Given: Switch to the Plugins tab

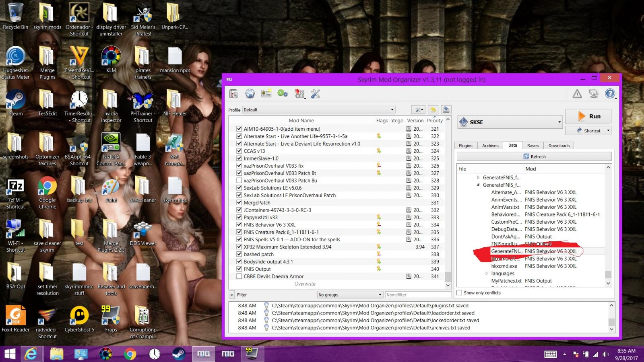Looking at the screenshot, I should (x=466, y=146).
